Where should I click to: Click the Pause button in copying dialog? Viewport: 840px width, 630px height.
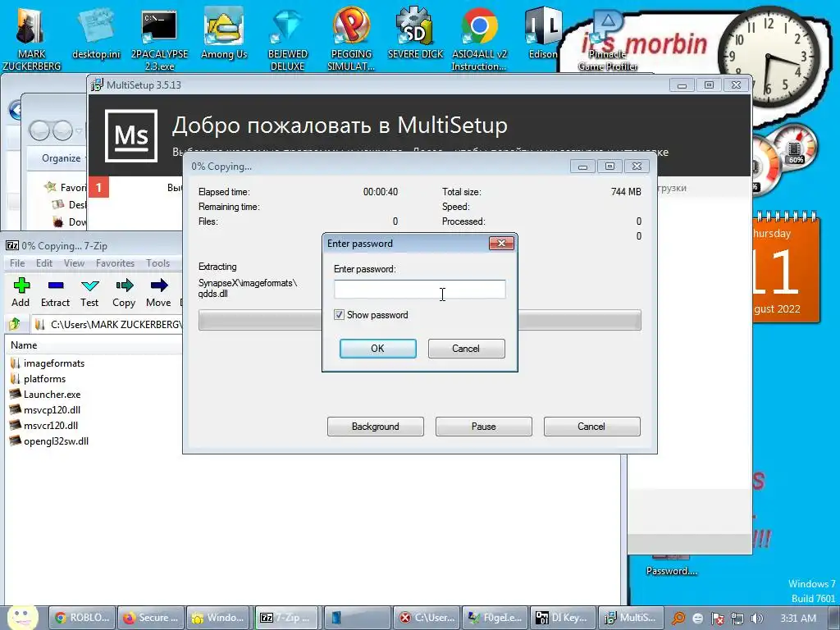(484, 427)
